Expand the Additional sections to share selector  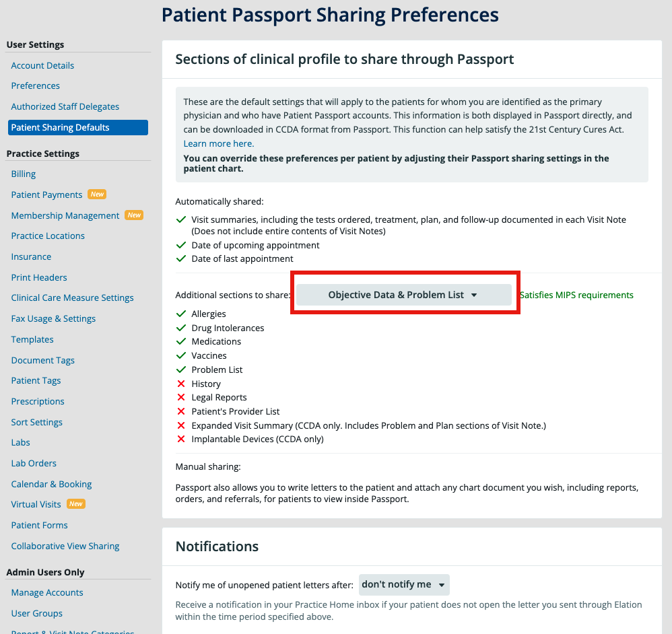[x=404, y=294]
